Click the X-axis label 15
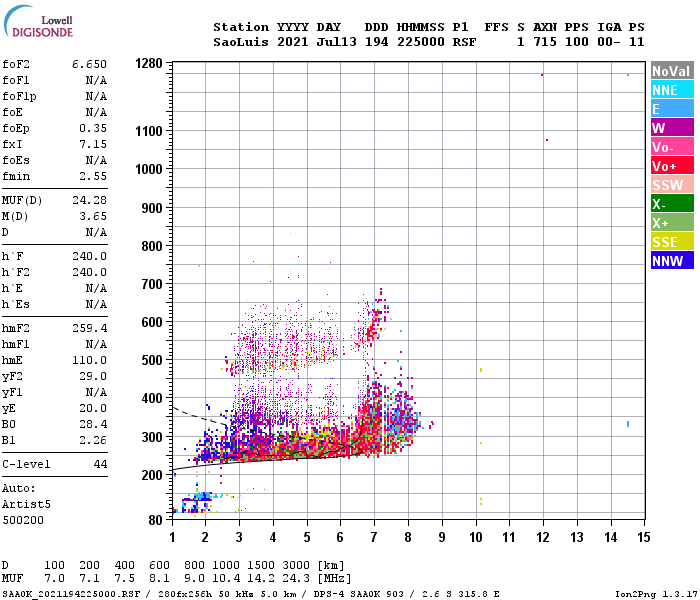 point(643,537)
